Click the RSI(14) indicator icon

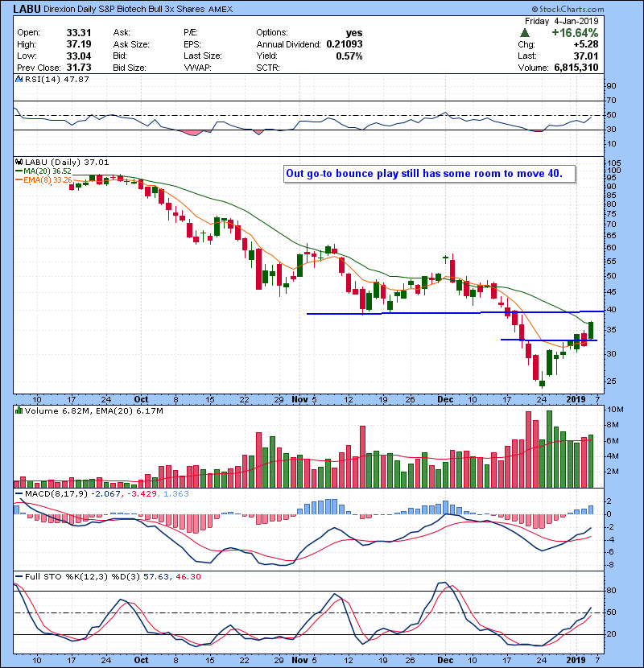pos(19,79)
